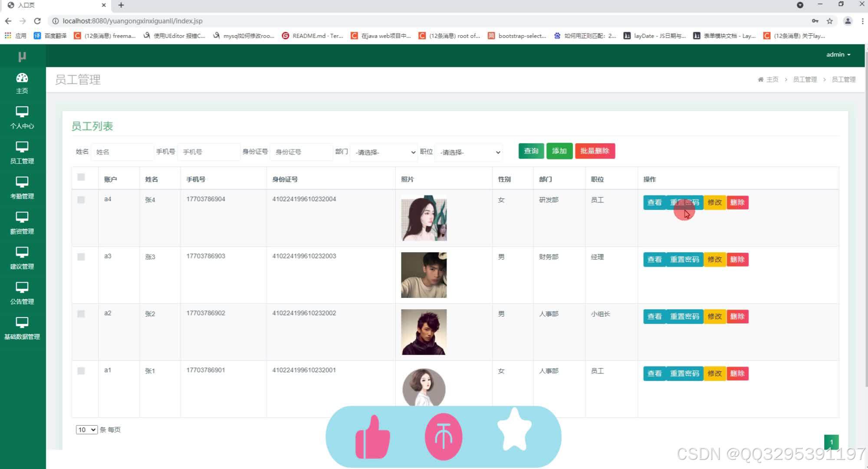This screenshot has height=469, width=868.
Task: Click 修改 for employee a4
Action: point(715,203)
